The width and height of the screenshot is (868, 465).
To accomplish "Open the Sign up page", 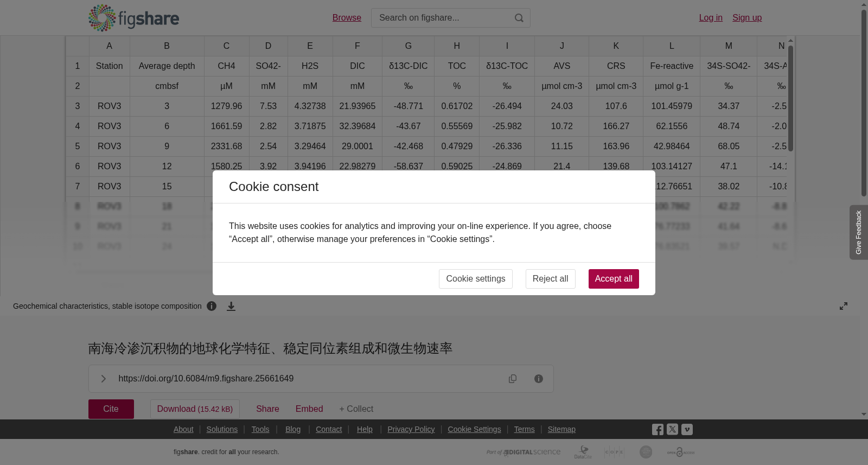I will coord(747,18).
